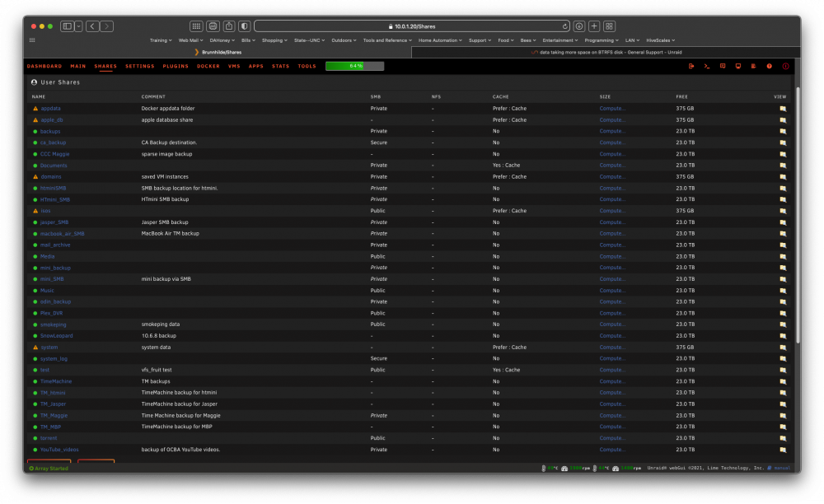Browse the YouTube_videos share view icon
This screenshot has width=824, height=504.
[783, 450]
